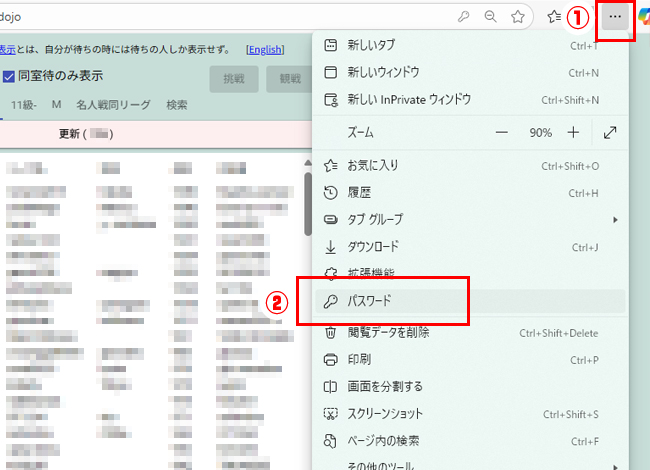Click the zoom magnifier icon in the address bar

pos(490,17)
